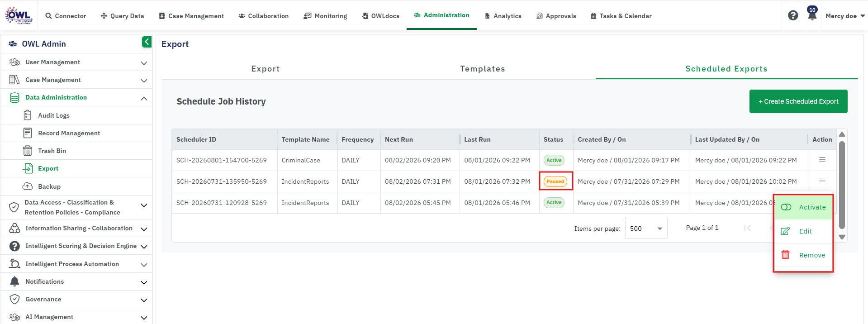Click the Edit pencil icon in menu
The height and width of the screenshot is (324, 868).
786,231
